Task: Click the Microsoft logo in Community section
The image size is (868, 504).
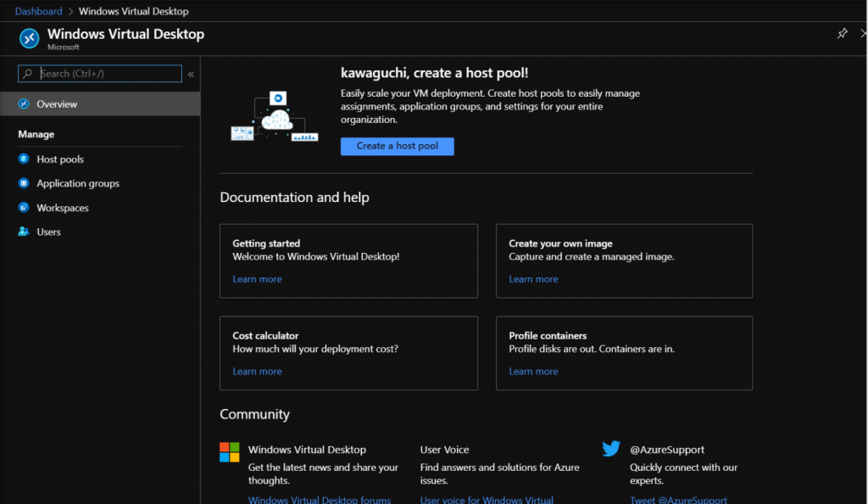Action: click(230, 452)
